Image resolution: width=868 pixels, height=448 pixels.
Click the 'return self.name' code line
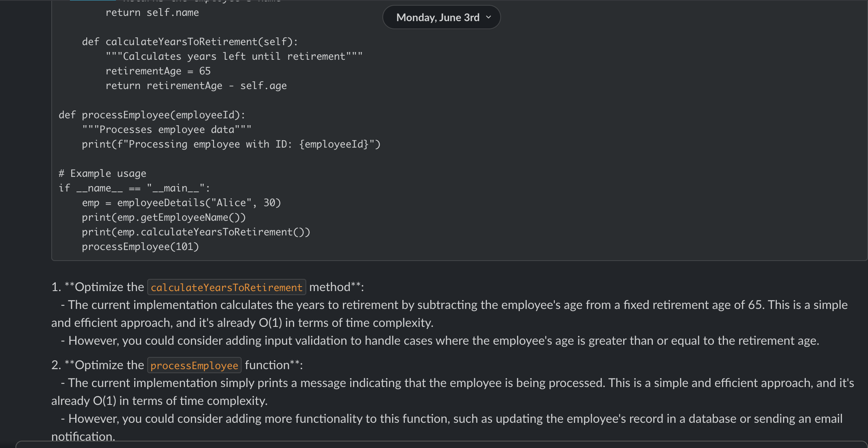point(152,13)
